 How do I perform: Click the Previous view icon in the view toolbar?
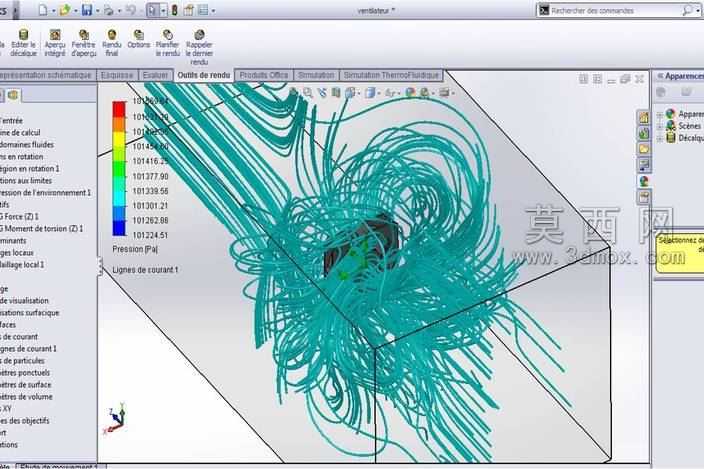(322, 93)
